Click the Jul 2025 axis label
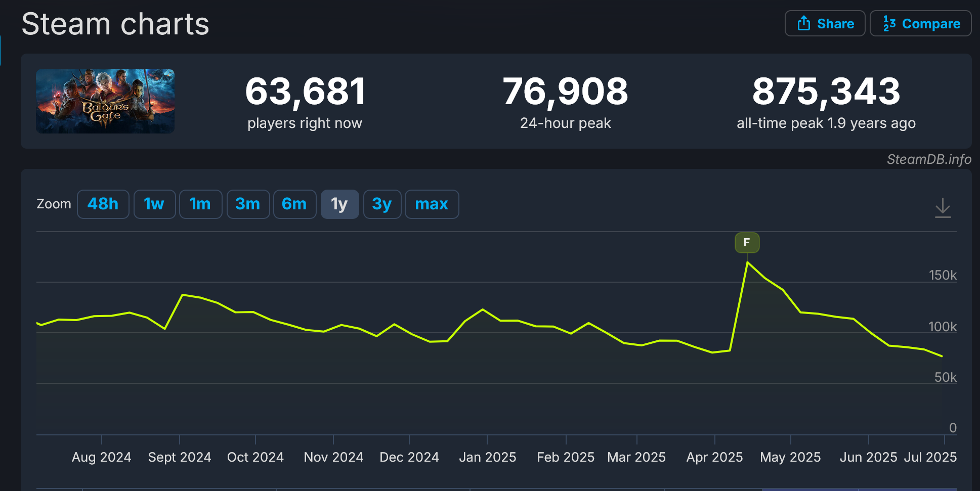 930,457
